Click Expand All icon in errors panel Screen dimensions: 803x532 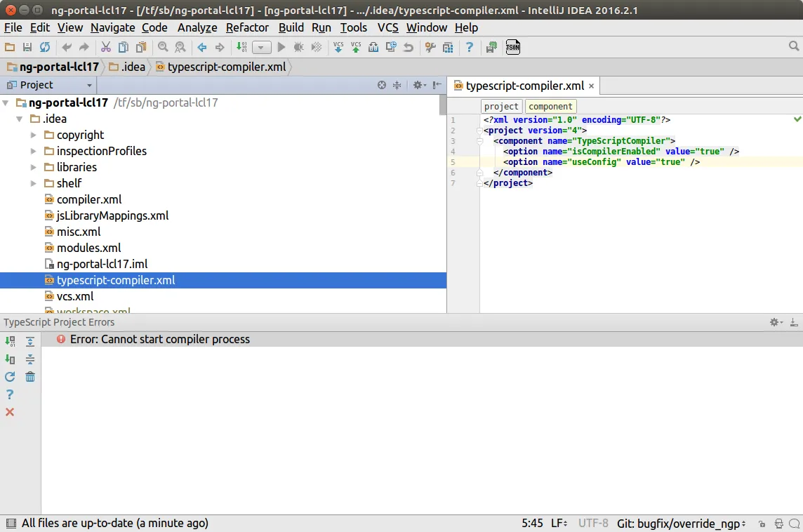(x=30, y=342)
